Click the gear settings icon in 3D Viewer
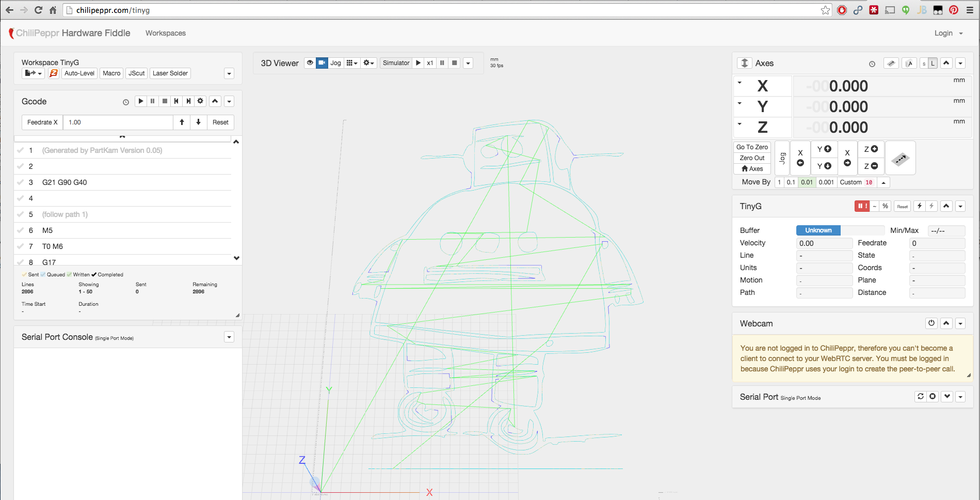 point(367,62)
